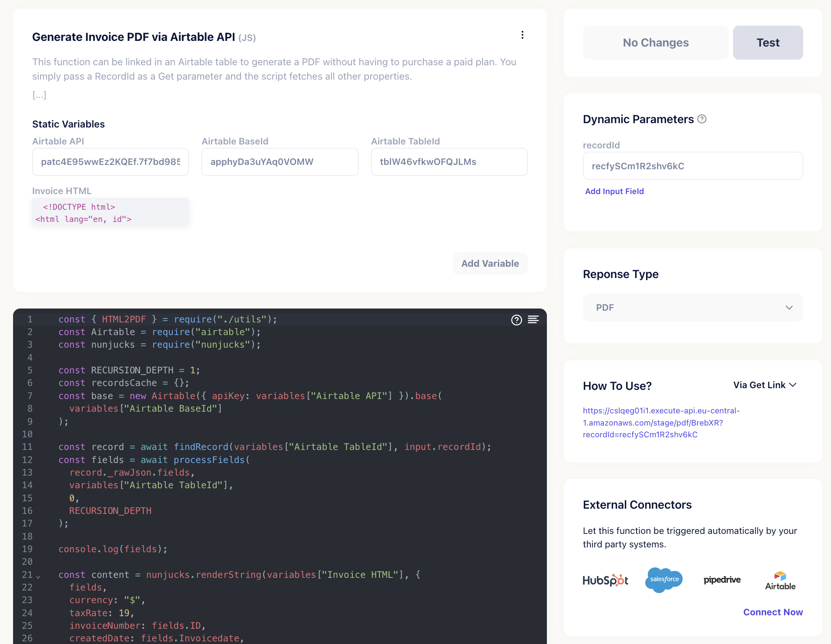Enable Test mode

[767, 42]
